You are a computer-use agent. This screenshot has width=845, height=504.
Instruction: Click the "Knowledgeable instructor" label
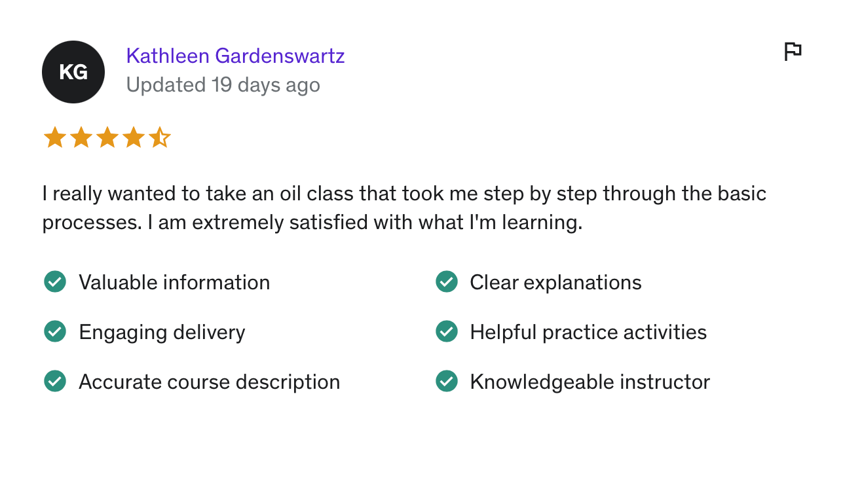point(590,382)
